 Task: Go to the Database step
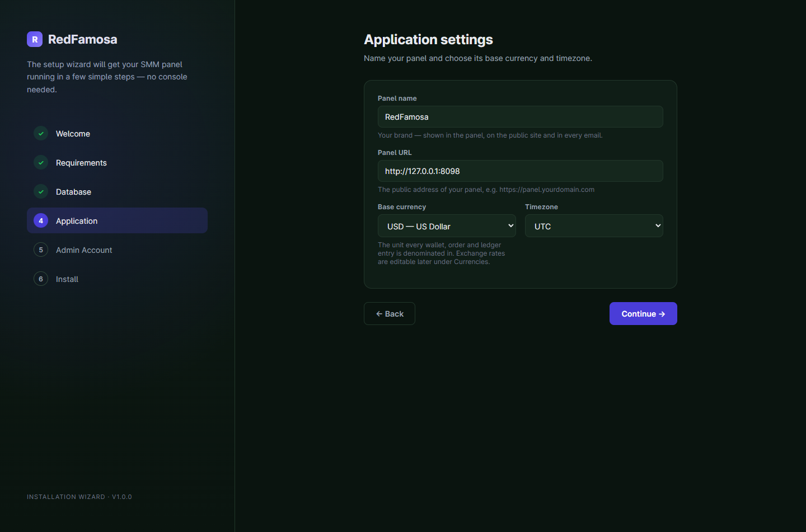pos(117,192)
